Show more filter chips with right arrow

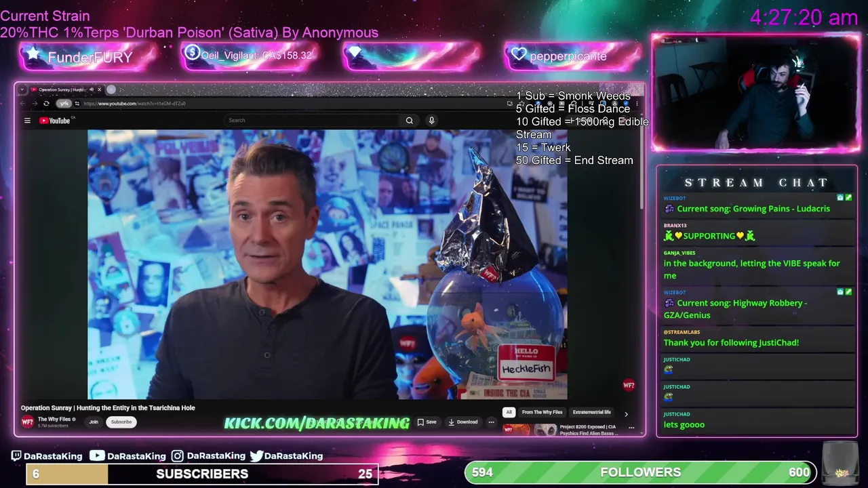[x=626, y=413]
